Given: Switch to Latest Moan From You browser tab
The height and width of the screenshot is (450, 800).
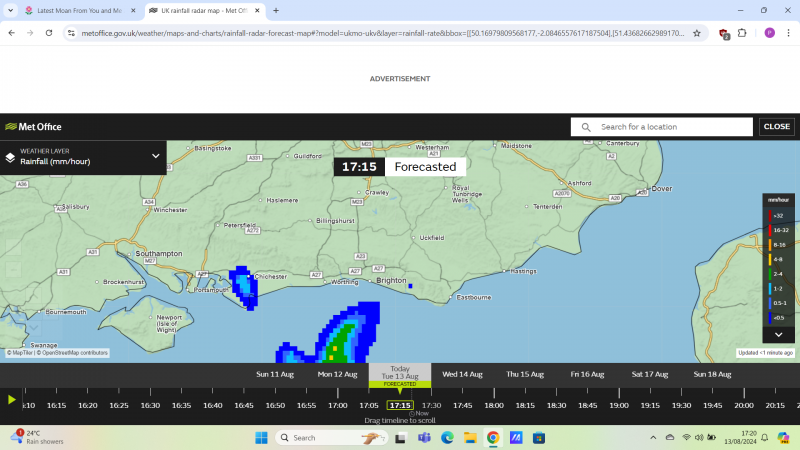Looking at the screenshot, I should pyautogui.click(x=79, y=10).
